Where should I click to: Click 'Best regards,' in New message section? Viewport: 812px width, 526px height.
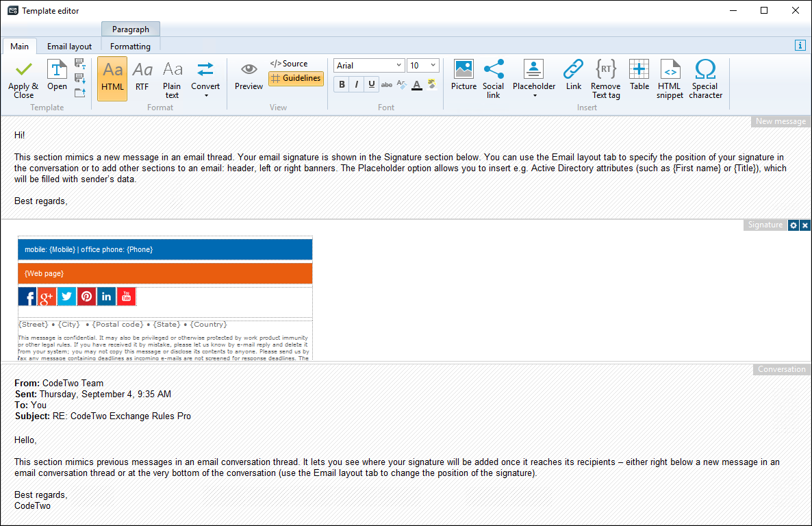tap(41, 201)
